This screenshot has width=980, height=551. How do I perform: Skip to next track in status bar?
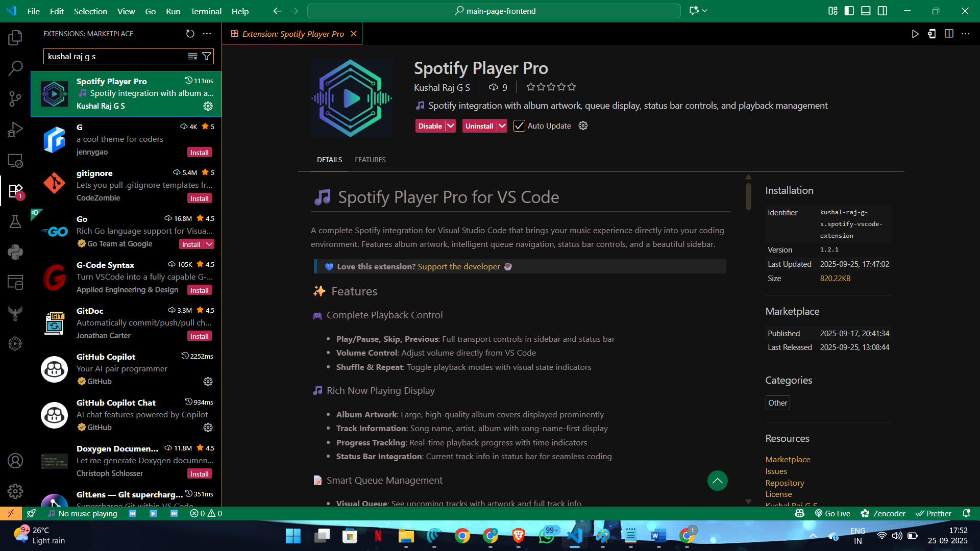point(174,514)
